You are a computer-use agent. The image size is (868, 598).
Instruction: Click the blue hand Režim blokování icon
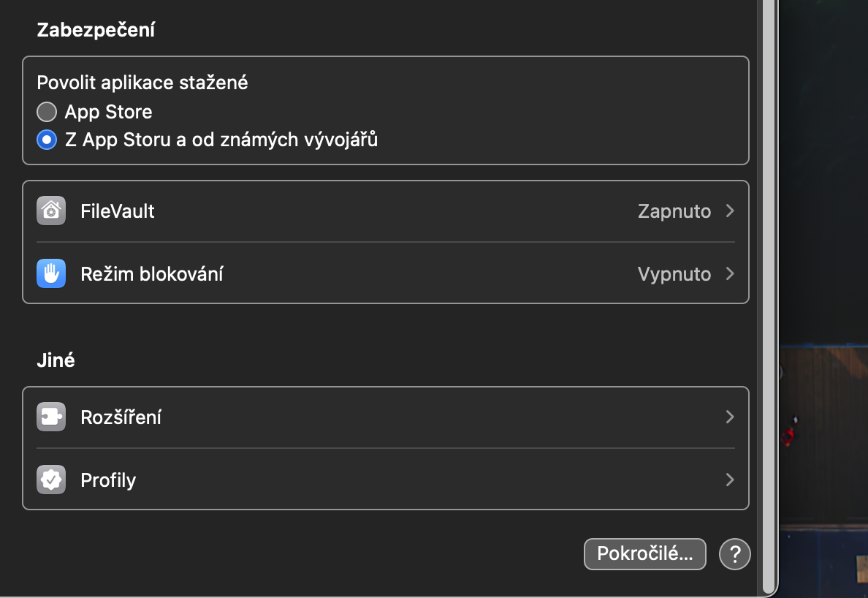(51, 274)
